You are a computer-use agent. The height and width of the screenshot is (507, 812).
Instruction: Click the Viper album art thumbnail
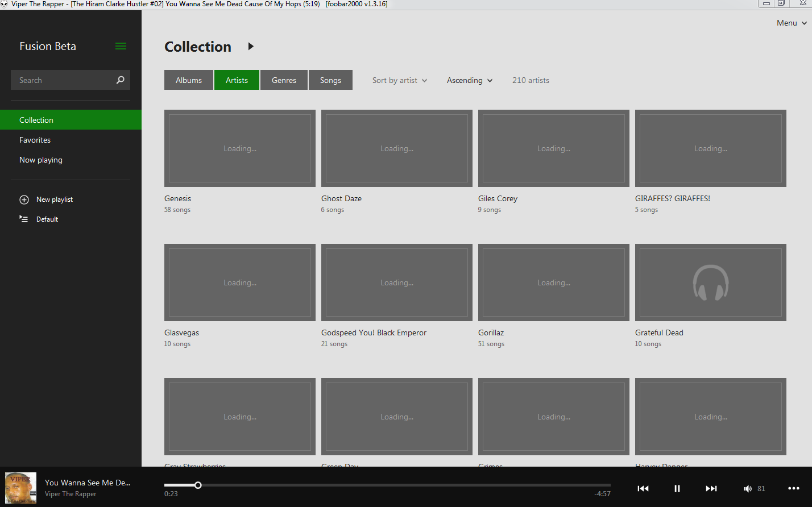[x=20, y=488]
